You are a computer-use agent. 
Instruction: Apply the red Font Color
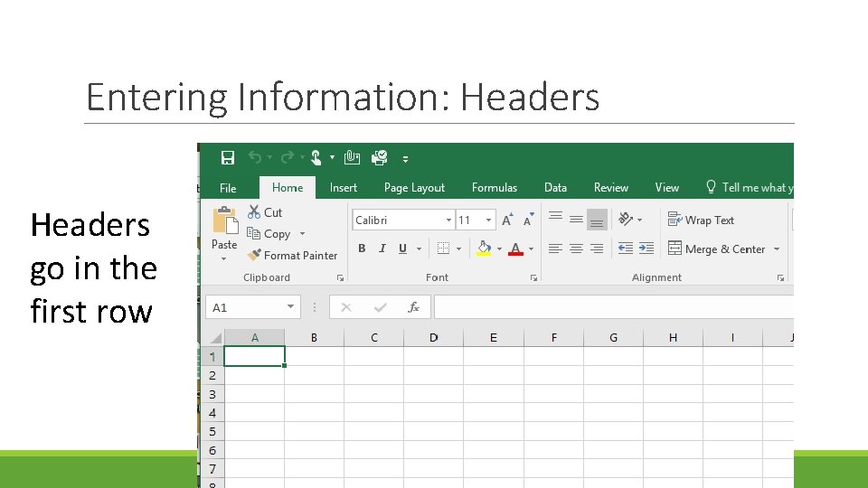click(515, 249)
